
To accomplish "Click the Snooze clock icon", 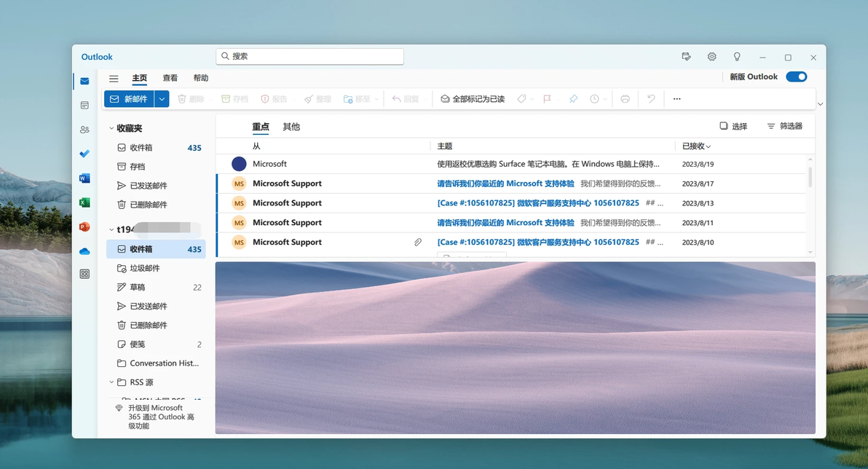I will point(594,99).
